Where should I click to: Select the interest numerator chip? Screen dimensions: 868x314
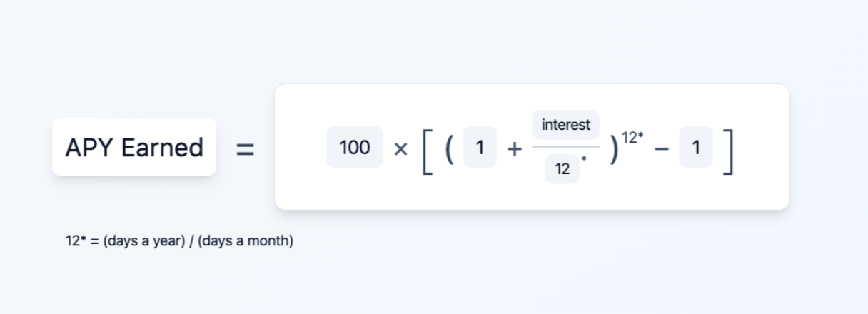tap(565, 125)
